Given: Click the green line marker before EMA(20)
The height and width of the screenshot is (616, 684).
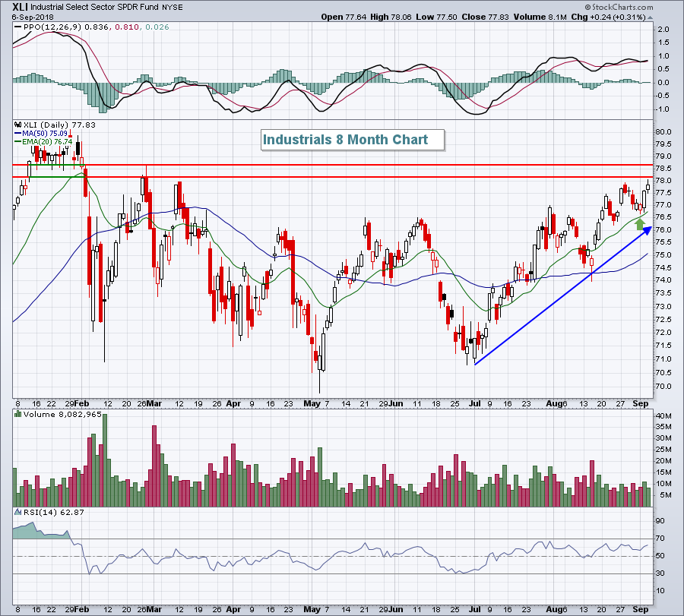Looking at the screenshot, I should coord(18,142).
